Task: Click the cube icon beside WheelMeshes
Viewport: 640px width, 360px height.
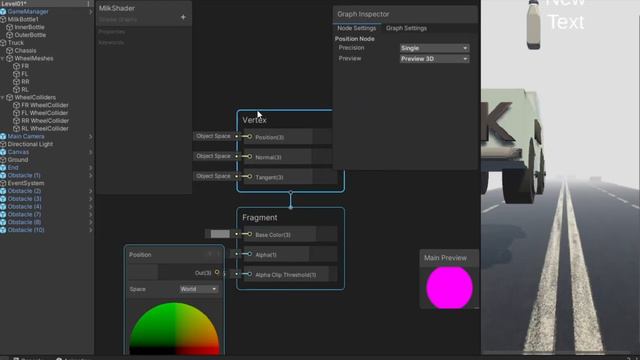Action: point(10,58)
